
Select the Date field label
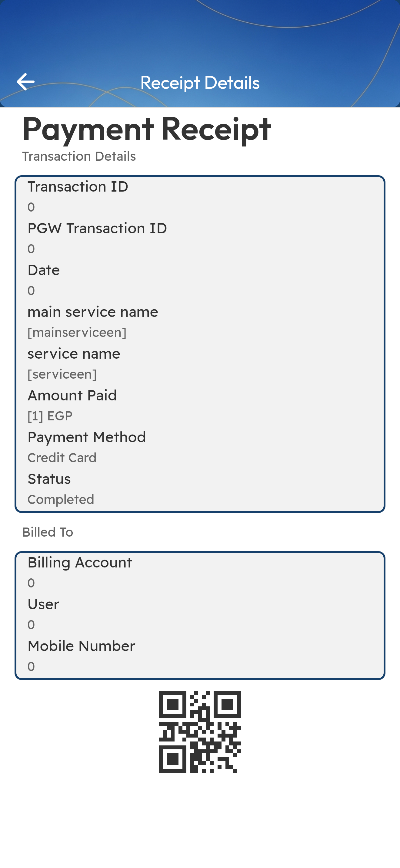tap(44, 270)
